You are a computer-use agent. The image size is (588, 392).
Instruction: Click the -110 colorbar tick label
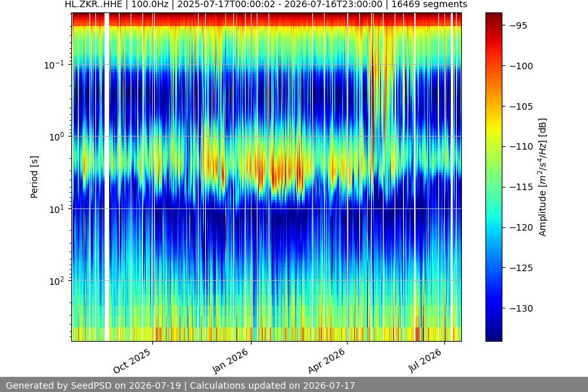521,146
